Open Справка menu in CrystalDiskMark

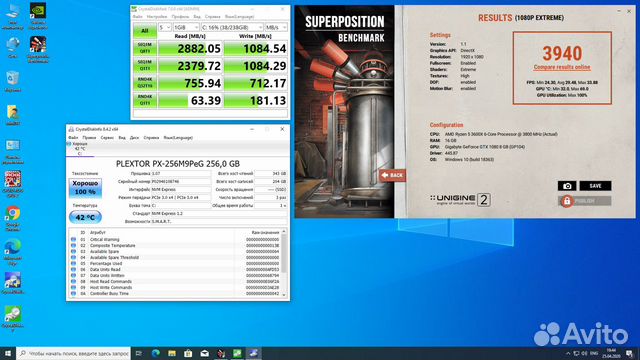212,17
